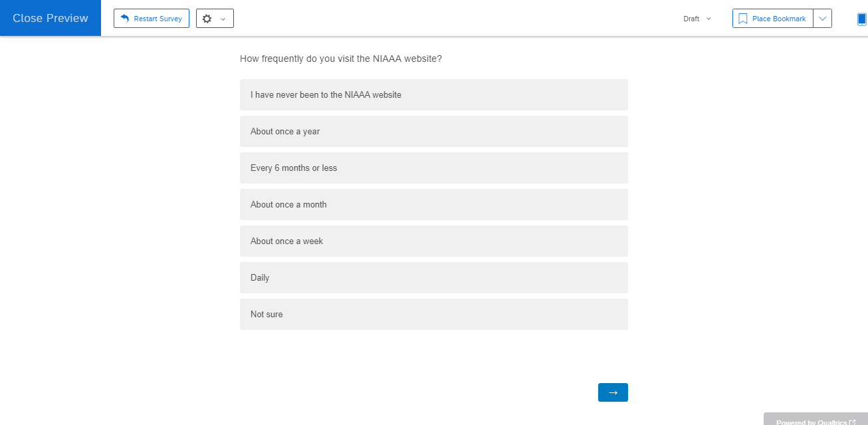Click the mobile preview phone icon
Viewport: 868px width, 425px height.
861,19
